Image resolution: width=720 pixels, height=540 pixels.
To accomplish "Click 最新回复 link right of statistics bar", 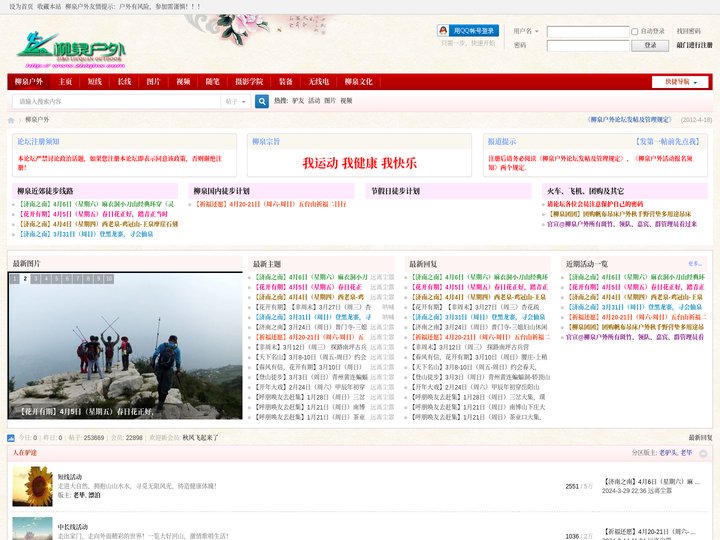I will pyautogui.click(x=700, y=438).
